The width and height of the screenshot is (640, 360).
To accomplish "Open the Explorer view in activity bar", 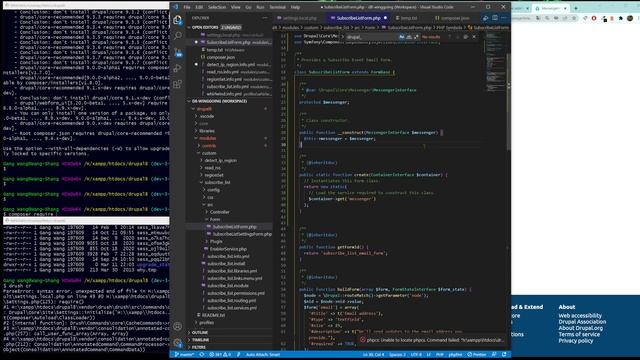I will click(178, 20).
